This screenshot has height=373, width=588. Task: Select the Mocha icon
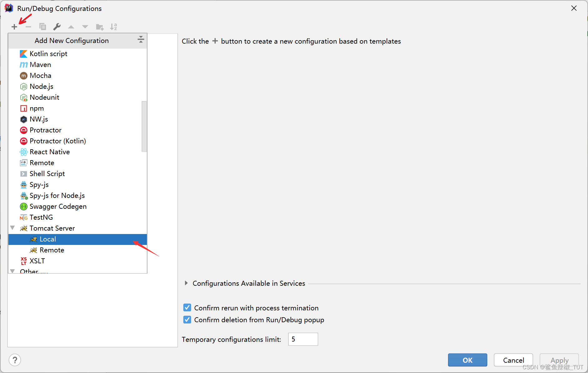pyautogui.click(x=23, y=76)
